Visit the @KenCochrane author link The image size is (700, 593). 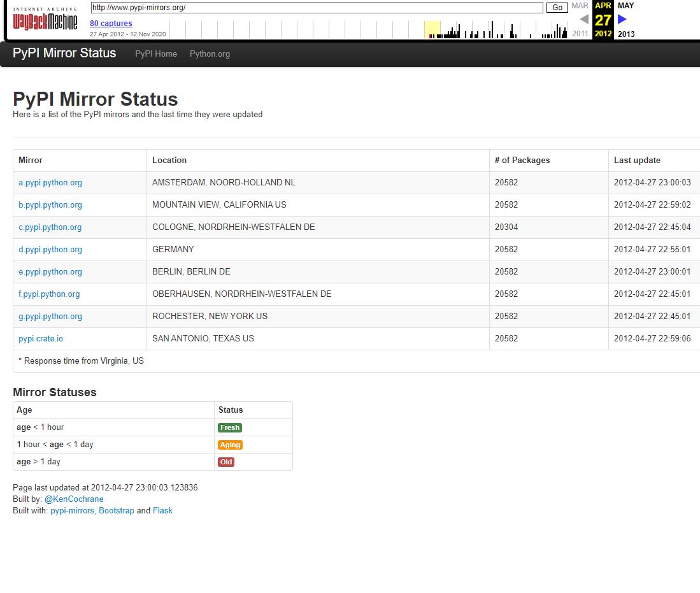click(74, 499)
